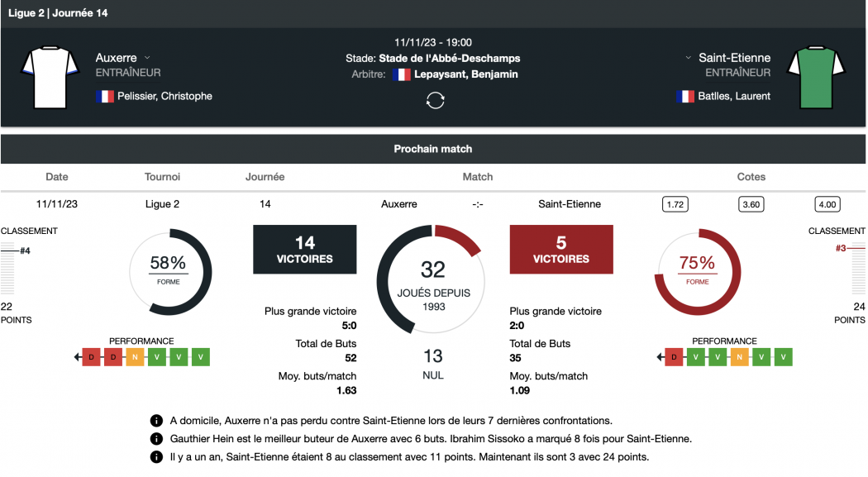The width and height of the screenshot is (868, 477).
Task: Click info icon for the domicile confrontations fact
Action: click(157, 421)
